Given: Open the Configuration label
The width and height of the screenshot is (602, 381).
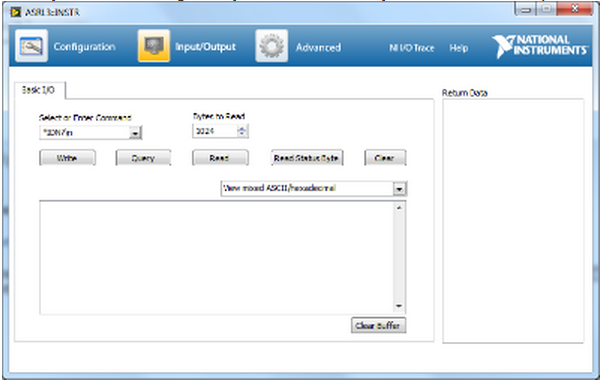Looking at the screenshot, I should point(84,46).
